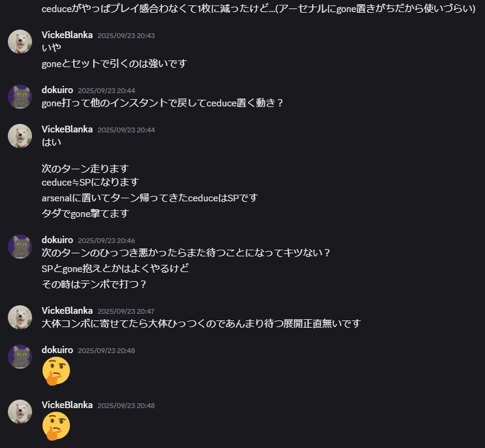Click the VickeBlanka username at 20:48

[x=67, y=405]
